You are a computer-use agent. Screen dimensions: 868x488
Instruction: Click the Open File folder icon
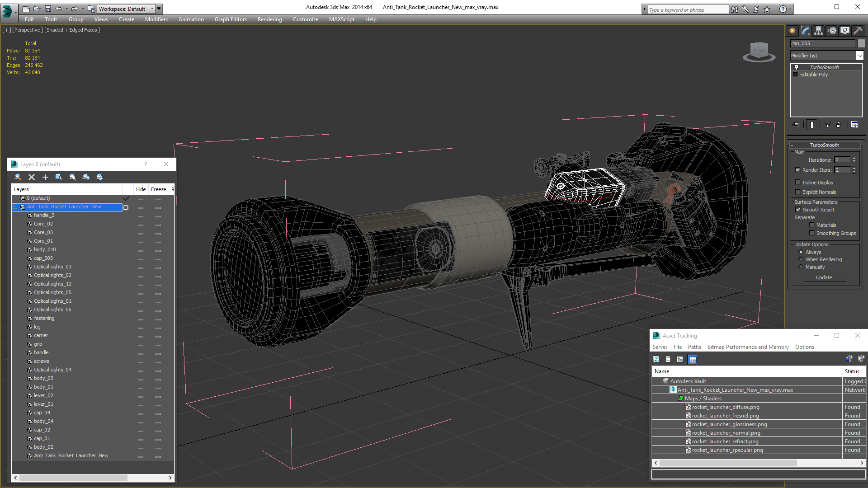click(x=37, y=9)
